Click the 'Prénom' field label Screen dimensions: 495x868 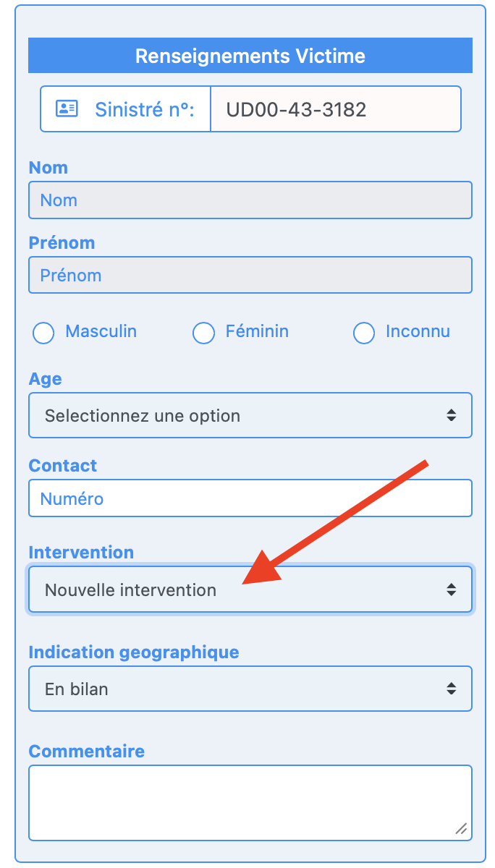click(x=62, y=243)
